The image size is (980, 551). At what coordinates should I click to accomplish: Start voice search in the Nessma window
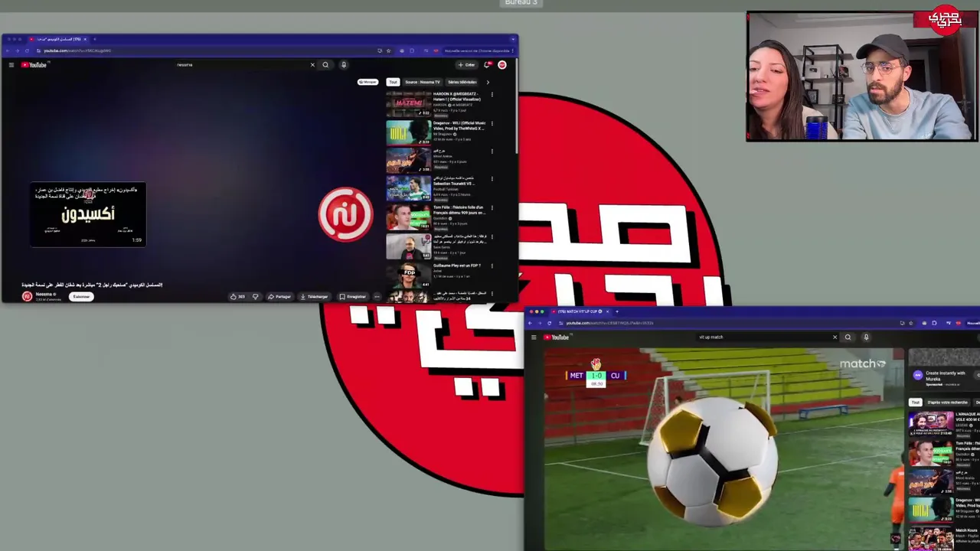click(x=344, y=65)
